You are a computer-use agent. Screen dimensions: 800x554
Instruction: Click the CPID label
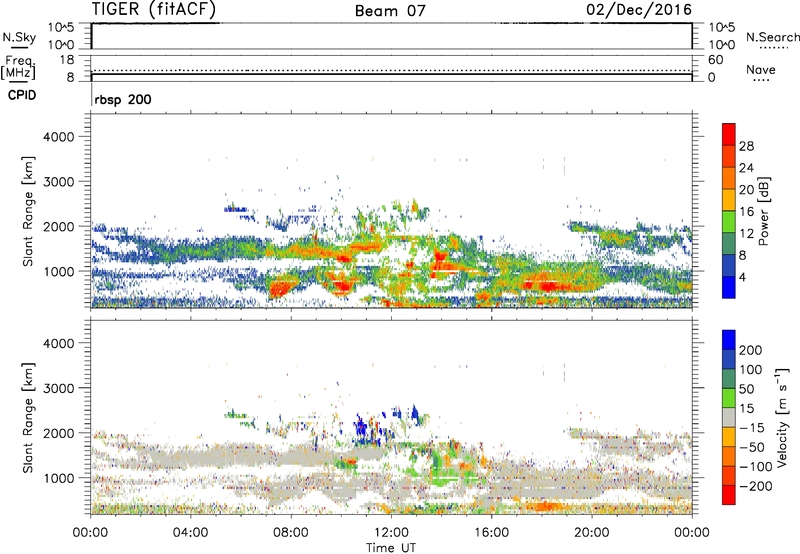tap(22, 95)
